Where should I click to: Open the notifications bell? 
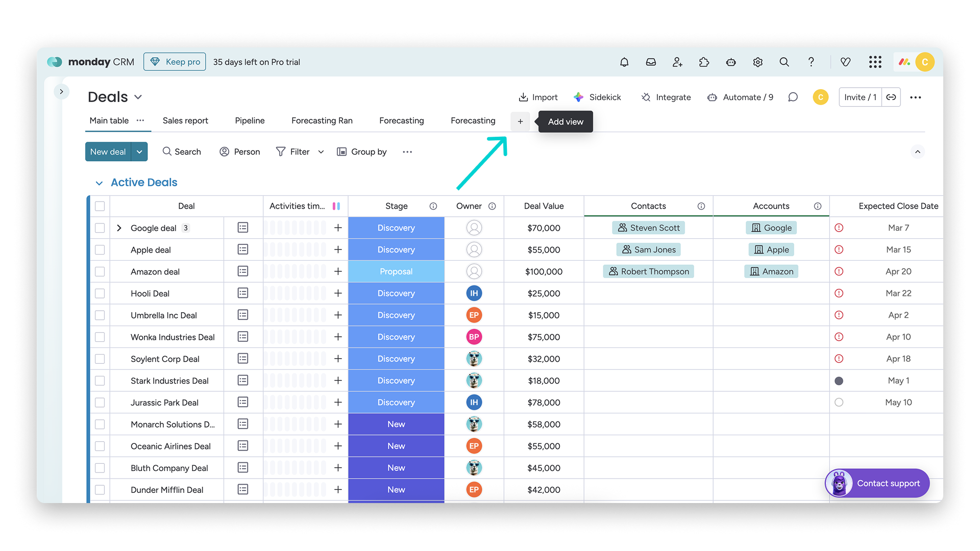[x=624, y=62]
